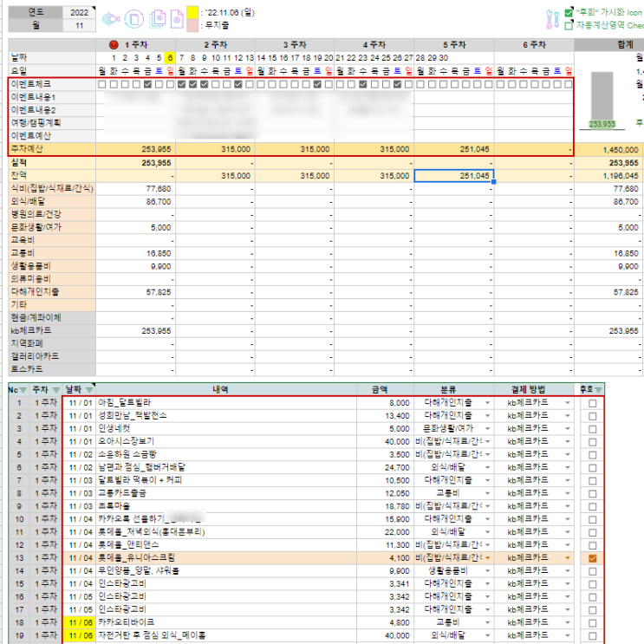Select the 연도 value cell 2022
Screen dimensions: 644x644
[79, 12]
